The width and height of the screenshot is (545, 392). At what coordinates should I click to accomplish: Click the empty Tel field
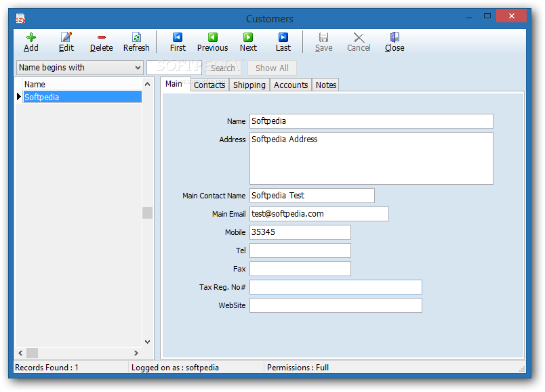(x=300, y=251)
